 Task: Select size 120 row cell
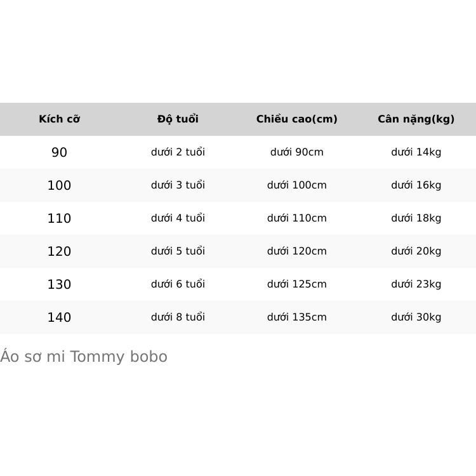click(60, 251)
